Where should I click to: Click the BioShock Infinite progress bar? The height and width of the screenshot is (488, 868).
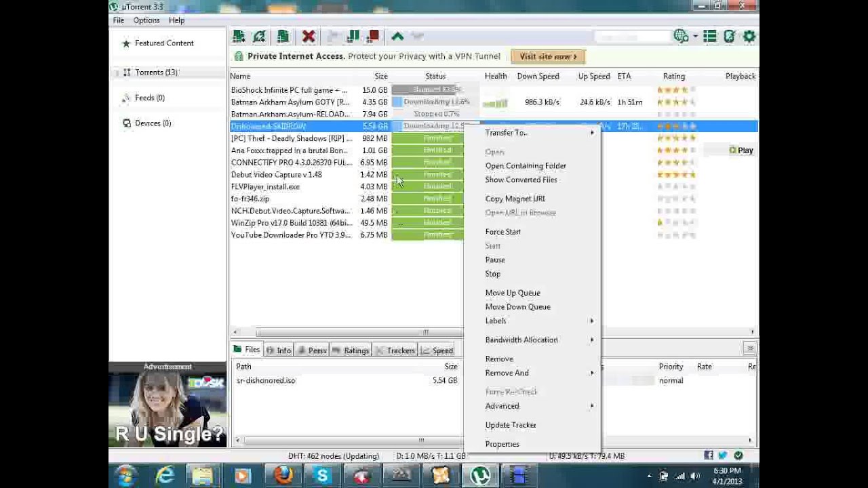(x=437, y=90)
